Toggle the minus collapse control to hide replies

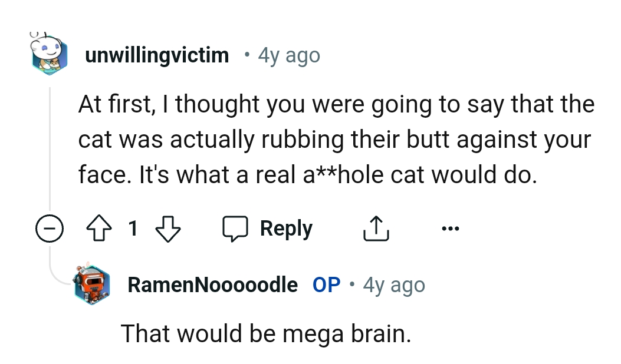click(x=50, y=228)
